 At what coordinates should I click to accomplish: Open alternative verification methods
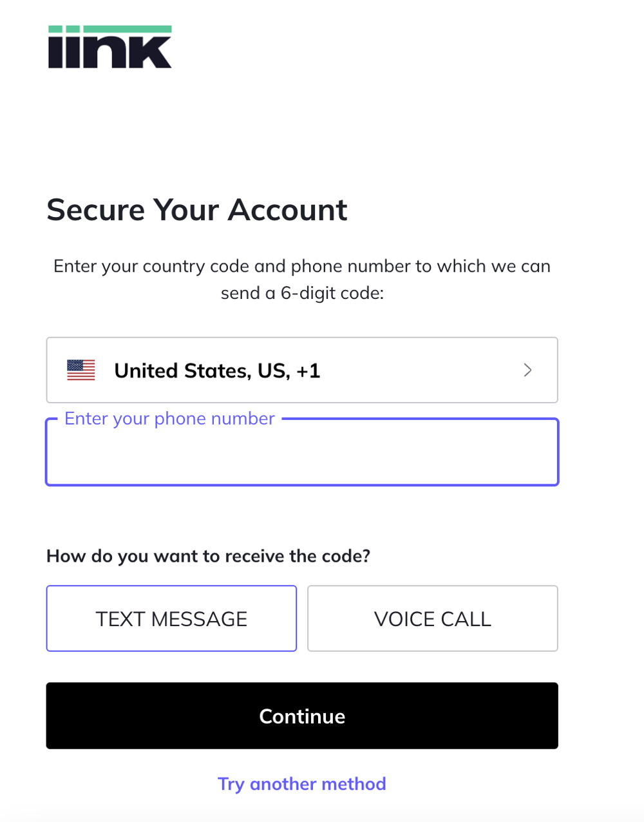tap(301, 783)
